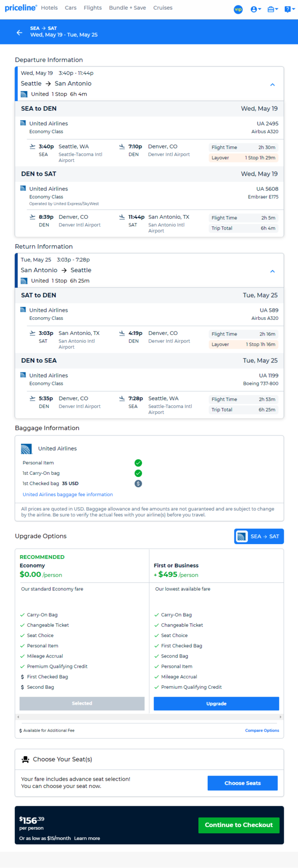Image resolution: width=298 pixels, height=868 pixels.
Task: Click Choose Seats button
Action: pyautogui.click(x=242, y=783)
